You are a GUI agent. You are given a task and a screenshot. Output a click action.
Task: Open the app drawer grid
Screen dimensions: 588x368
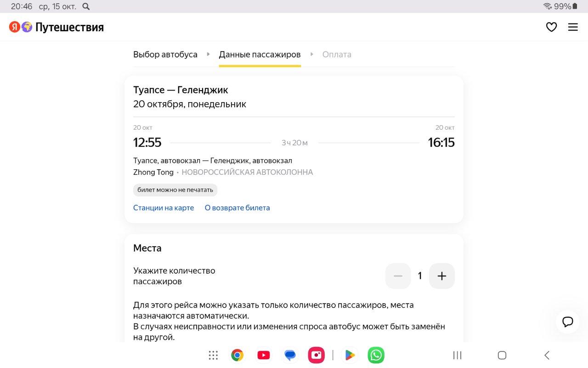tap(213, 355)
